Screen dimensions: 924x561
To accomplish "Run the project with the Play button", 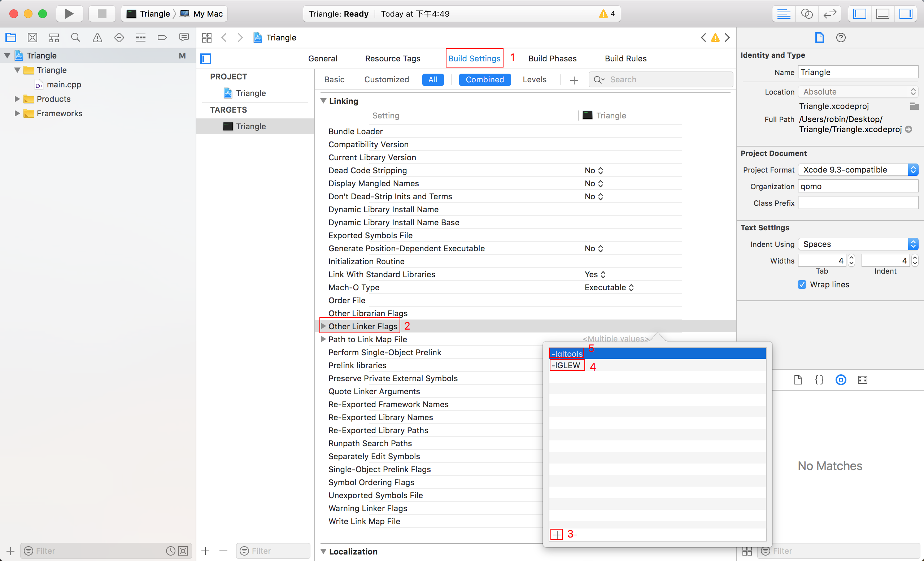I will pyautogui.click(x=69, y=14).
